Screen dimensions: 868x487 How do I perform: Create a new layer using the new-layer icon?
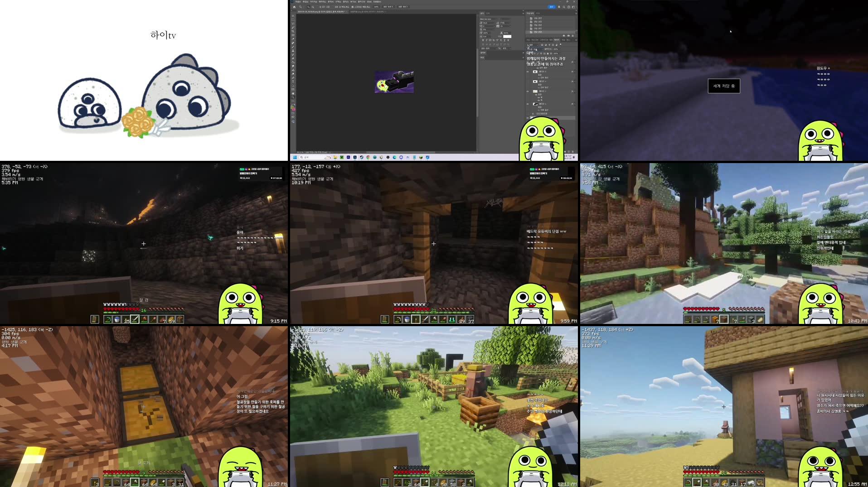pyautogui.click(x=568, y=152)
